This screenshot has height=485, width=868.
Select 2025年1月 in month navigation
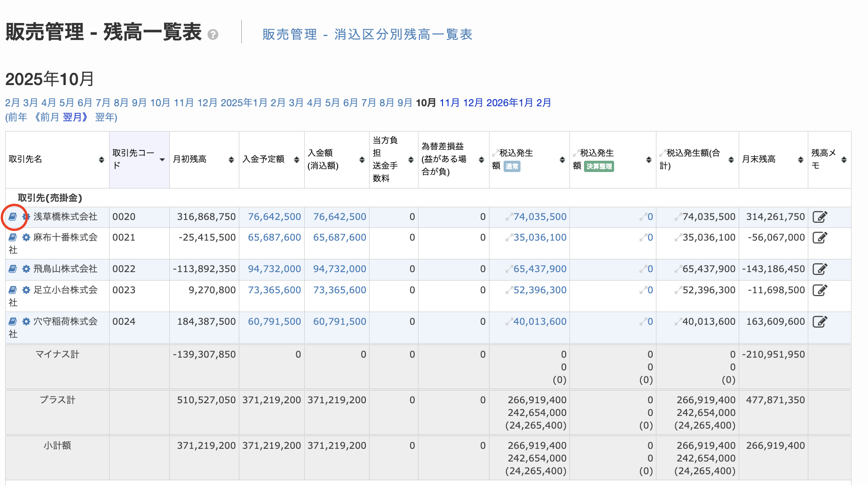[244, 102]
